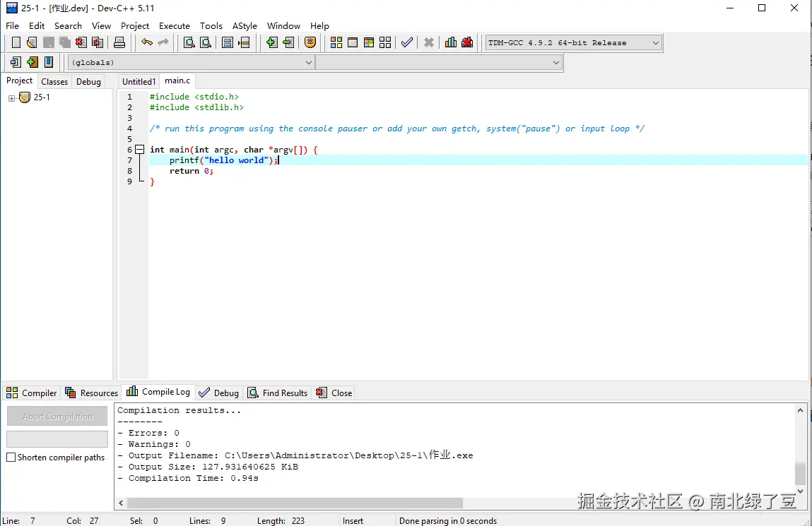Click the Goto Bookmarks blue book icon

49,62
